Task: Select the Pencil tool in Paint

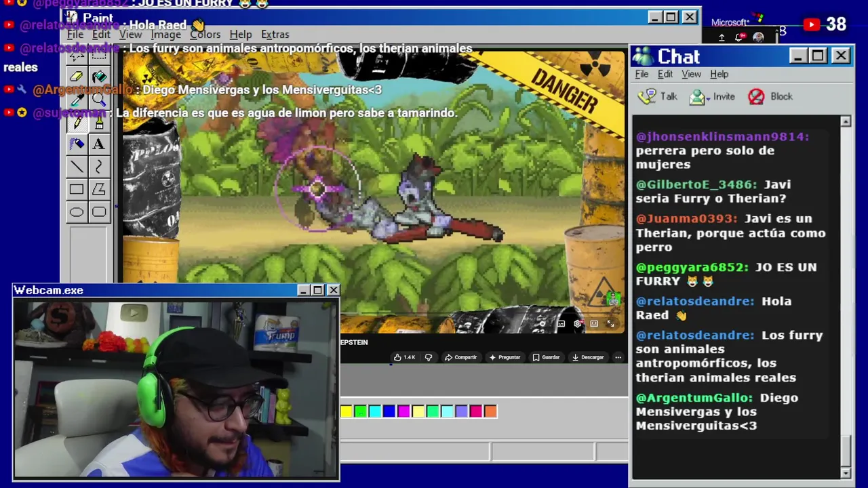Action: pyautogui.click(x=77, y=122)
